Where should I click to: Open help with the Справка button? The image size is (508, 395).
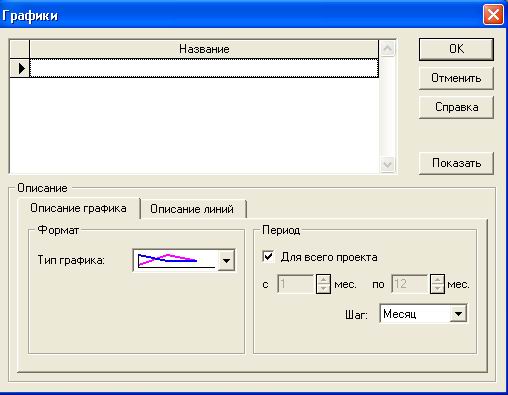[456, 107]
